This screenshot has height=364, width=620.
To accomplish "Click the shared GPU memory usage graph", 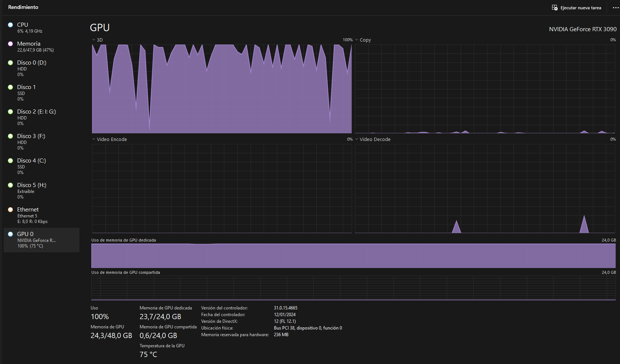I will coord(353,288).
